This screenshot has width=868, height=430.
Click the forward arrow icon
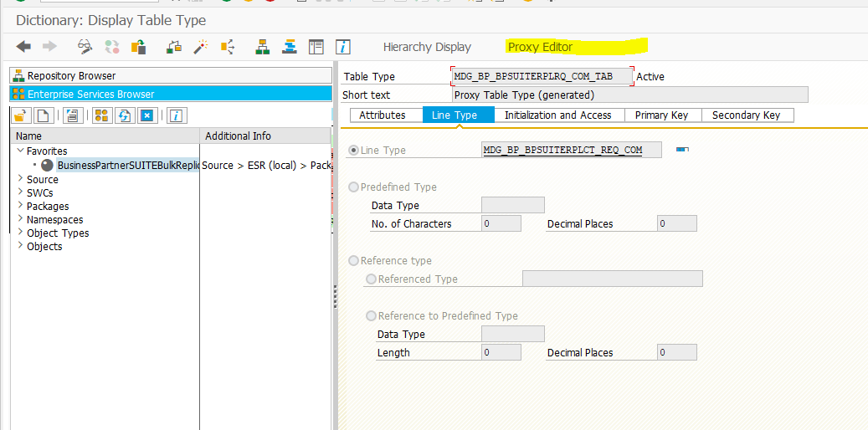click(x=50, y=47)
